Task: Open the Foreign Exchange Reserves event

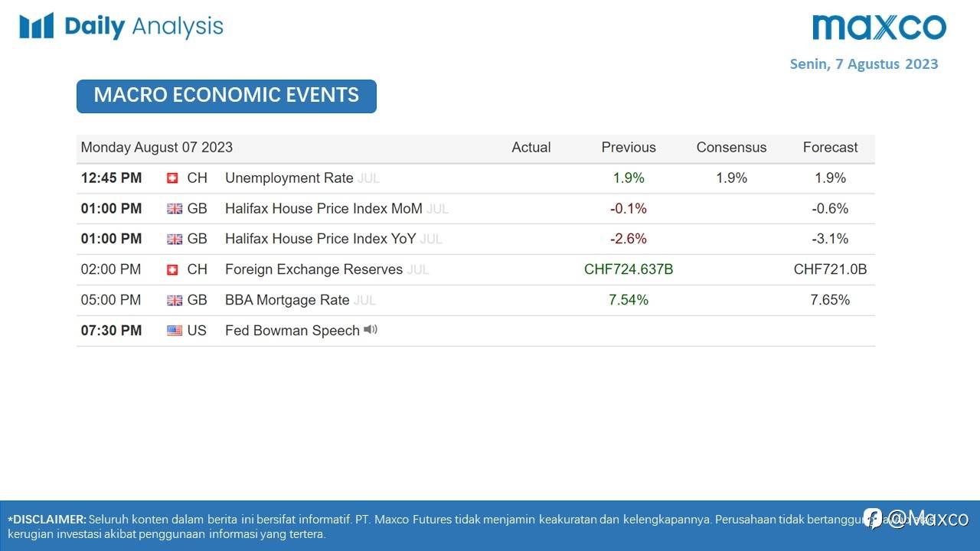Action: pyautogui.click(x=313, y=270)
